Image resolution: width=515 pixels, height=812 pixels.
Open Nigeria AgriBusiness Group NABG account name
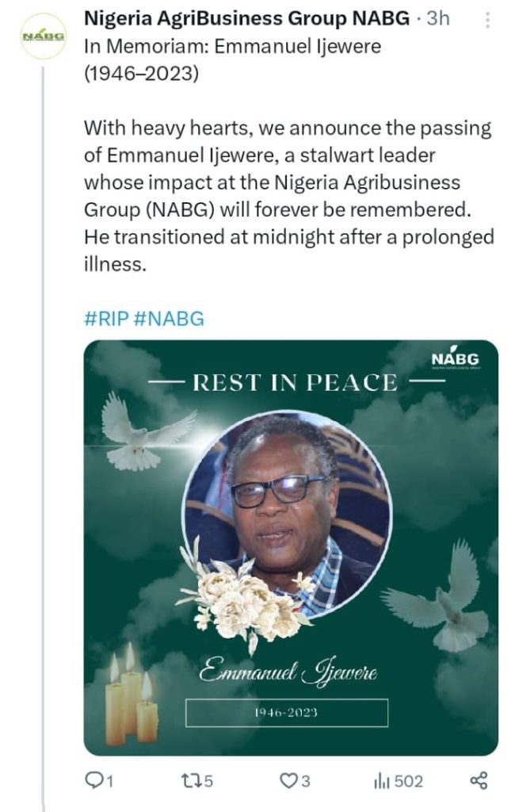(246, 18)
